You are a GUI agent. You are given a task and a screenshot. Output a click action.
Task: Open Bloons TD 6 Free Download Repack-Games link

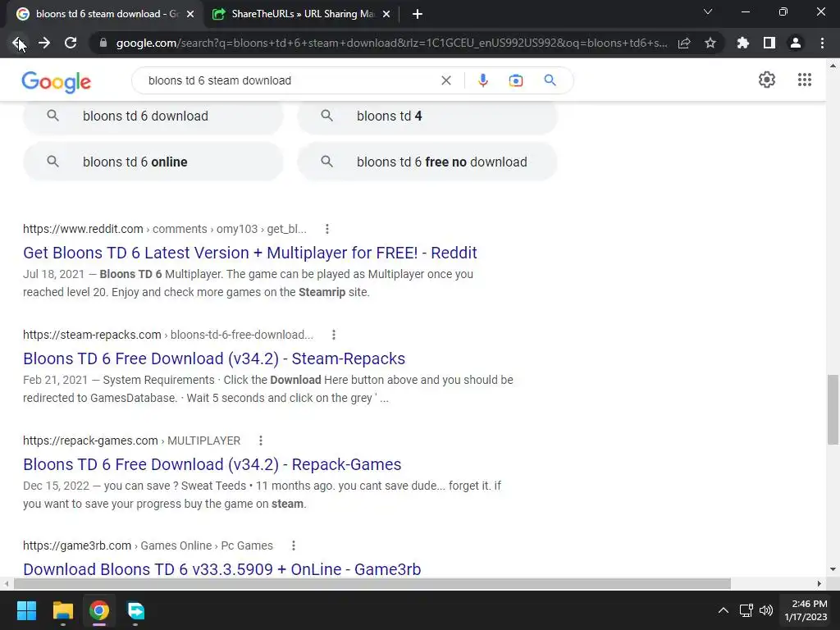pyautogui.click(x=212, y=464)
